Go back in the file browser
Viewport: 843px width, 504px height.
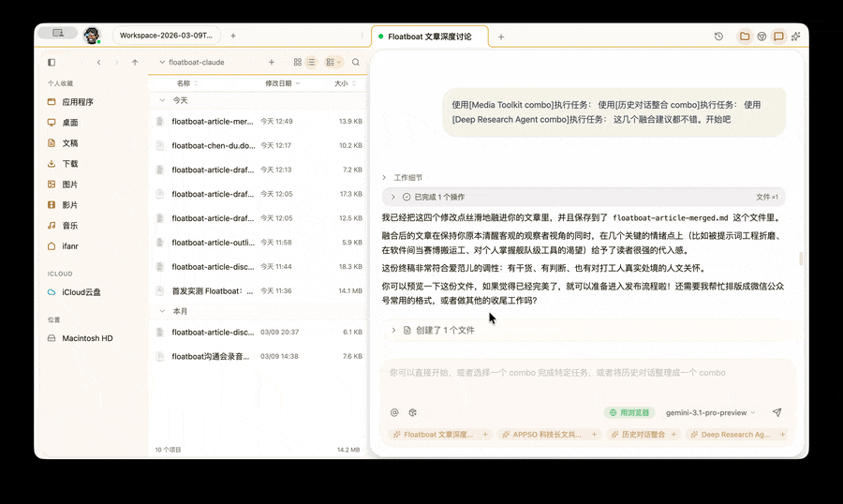(x=99, y=63)
